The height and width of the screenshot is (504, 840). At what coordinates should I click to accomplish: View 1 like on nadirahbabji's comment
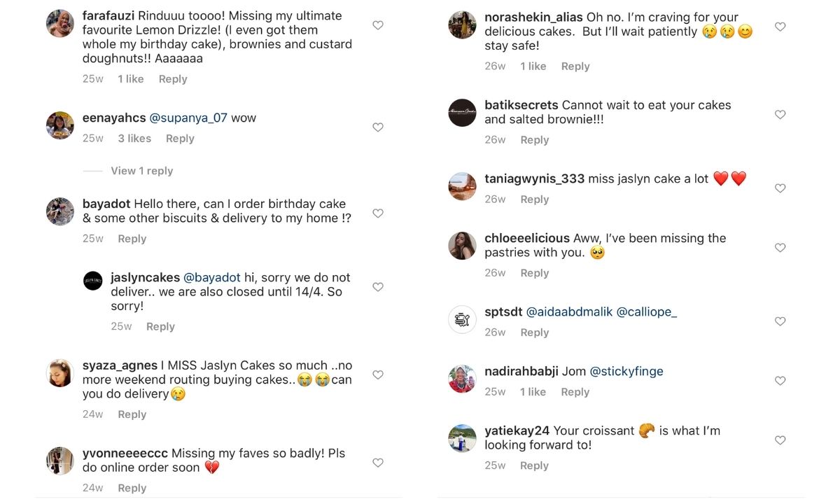[x=533, y=391]
